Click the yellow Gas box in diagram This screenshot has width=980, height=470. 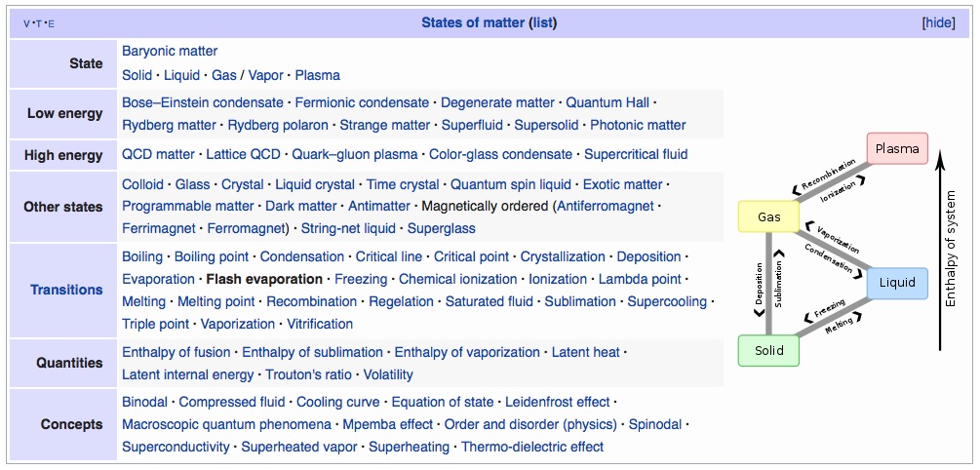click(768, 216)
